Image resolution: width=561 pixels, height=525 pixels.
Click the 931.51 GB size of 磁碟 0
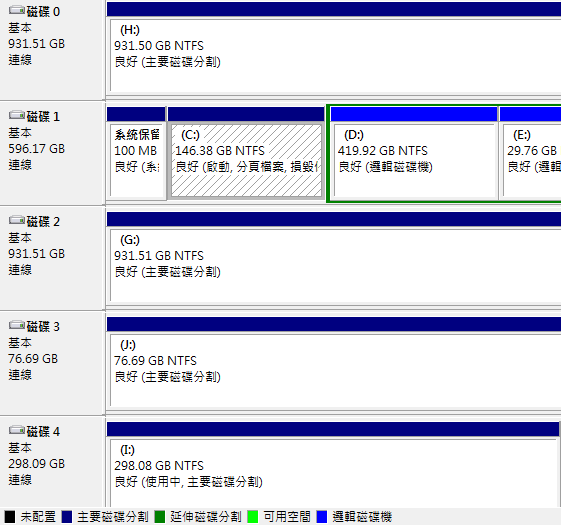tap(36, 44)
